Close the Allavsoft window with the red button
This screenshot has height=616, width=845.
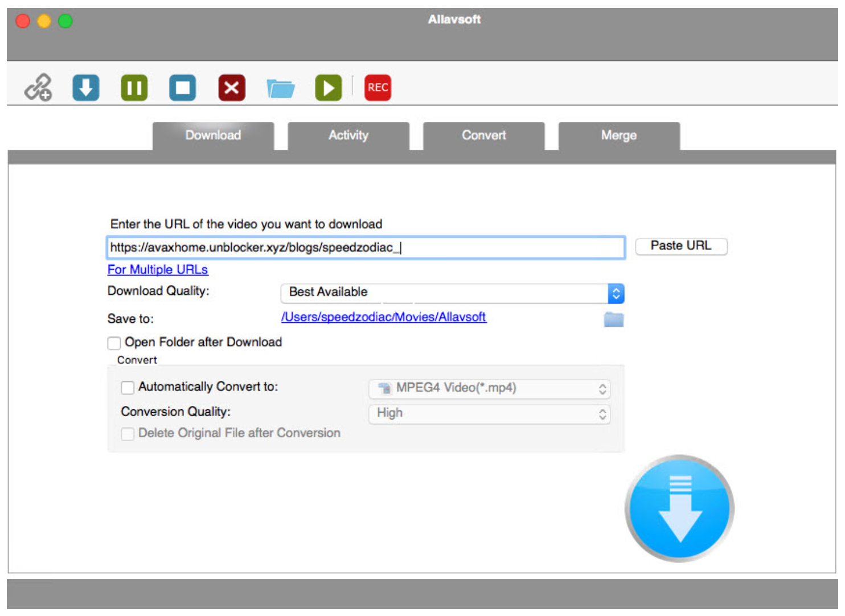click(23, 21)
